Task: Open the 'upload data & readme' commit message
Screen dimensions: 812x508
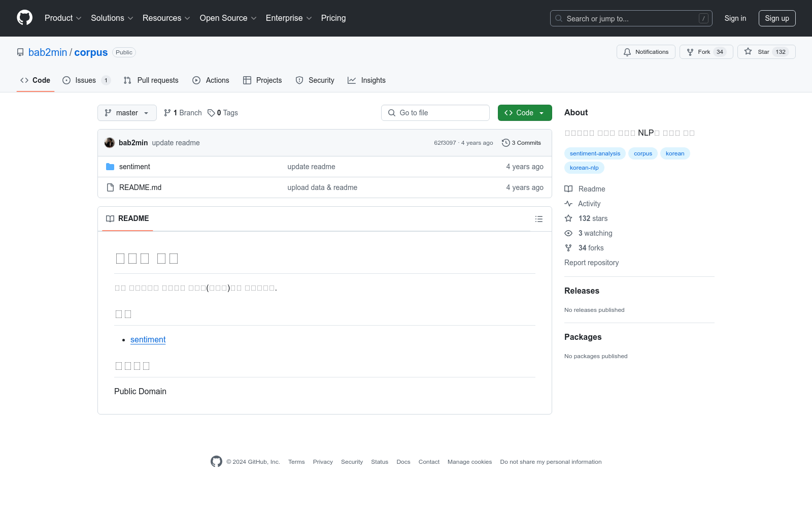Action: click(x=322, y=187)
